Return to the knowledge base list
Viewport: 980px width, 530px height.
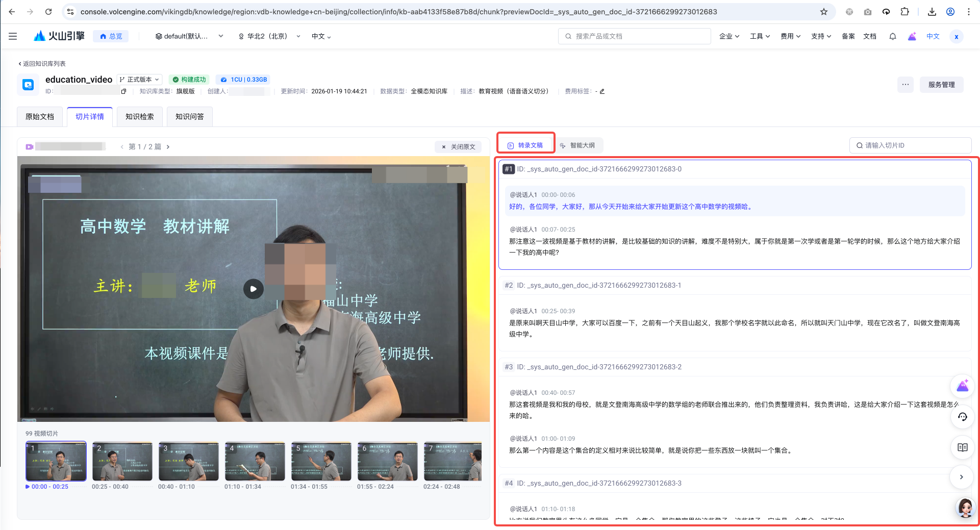coord(42,64)
